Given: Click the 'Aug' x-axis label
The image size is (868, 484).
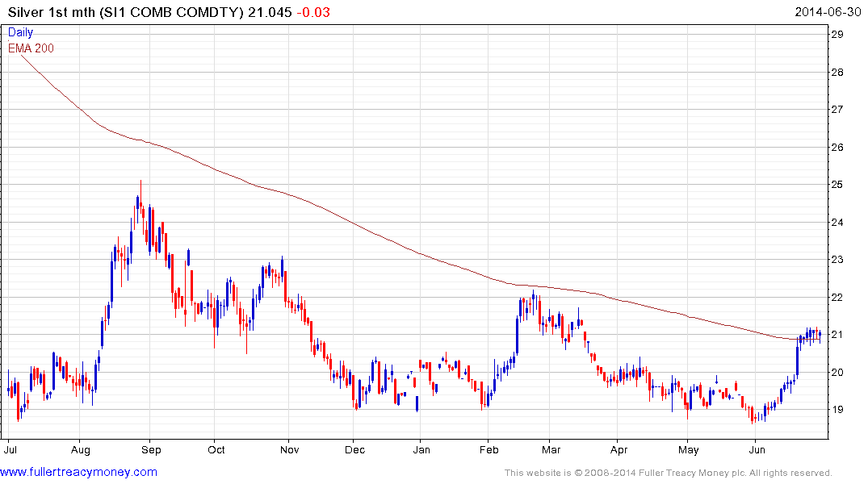Looking at the screenshot, I should [80, 449].
